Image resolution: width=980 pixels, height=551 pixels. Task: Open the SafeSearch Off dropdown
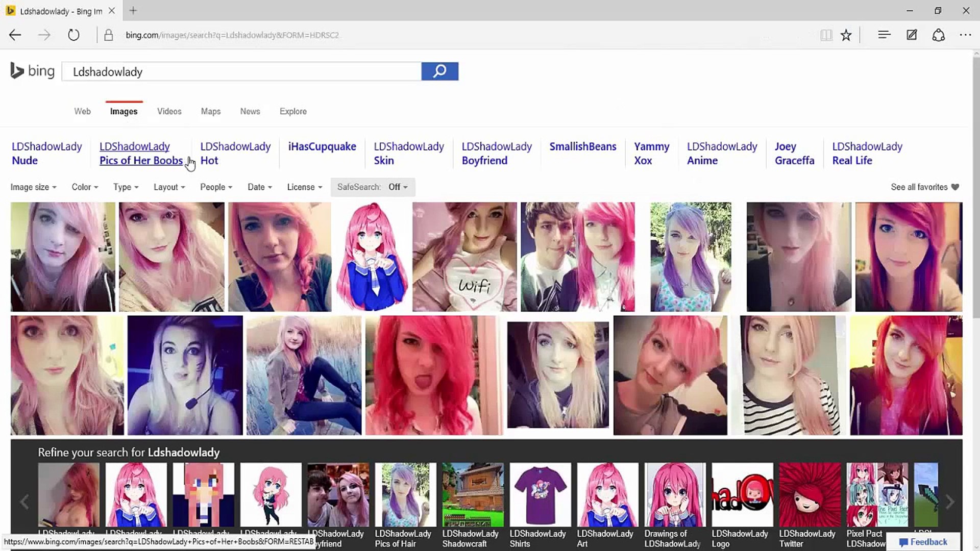click(x=373, y=187)
